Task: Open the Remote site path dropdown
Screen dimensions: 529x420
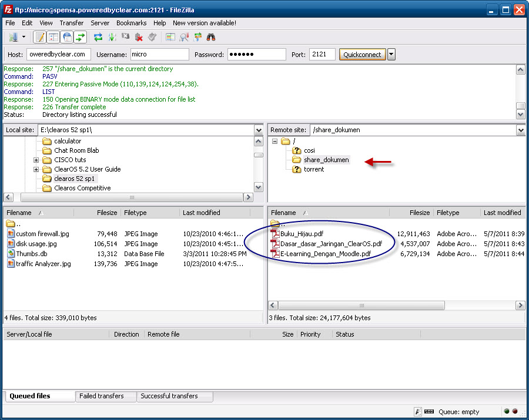Action: (521, 130)
